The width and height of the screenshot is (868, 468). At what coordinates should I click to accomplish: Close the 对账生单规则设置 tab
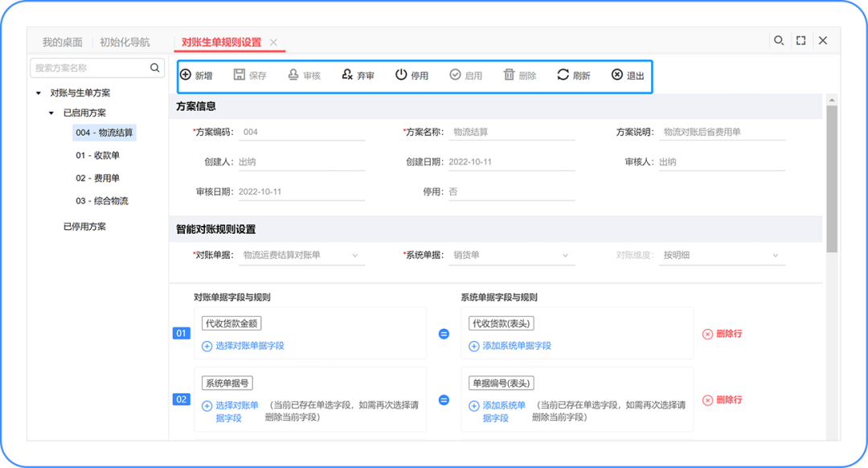pyautogui.click(x=273, y=42)
